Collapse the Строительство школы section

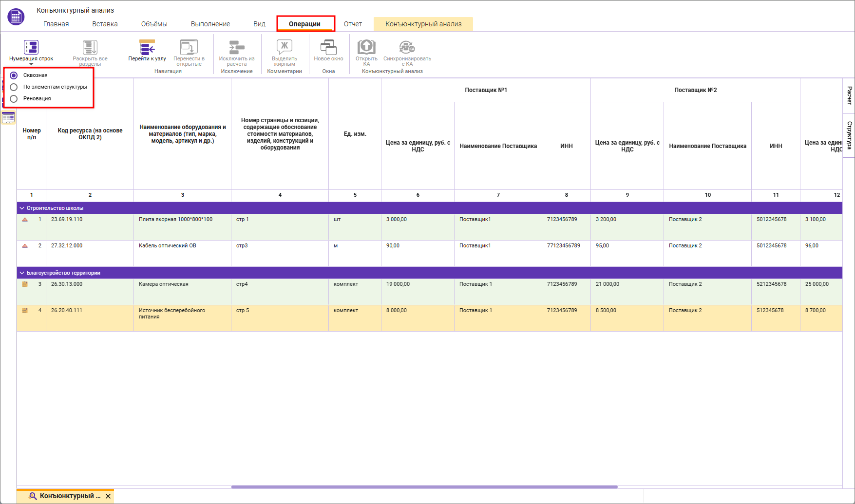[x=22, y=208]
